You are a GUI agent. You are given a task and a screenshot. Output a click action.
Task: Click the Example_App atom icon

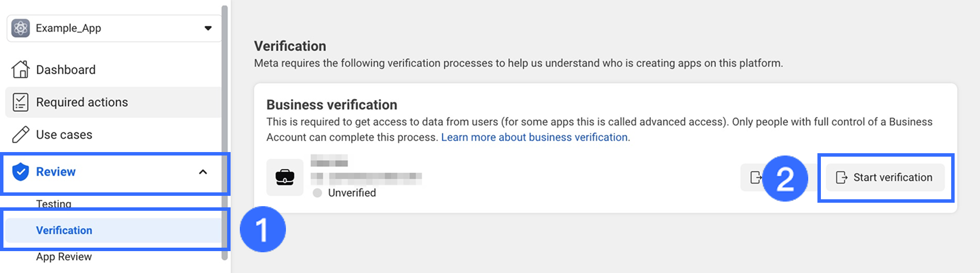(x=21, y=28)
